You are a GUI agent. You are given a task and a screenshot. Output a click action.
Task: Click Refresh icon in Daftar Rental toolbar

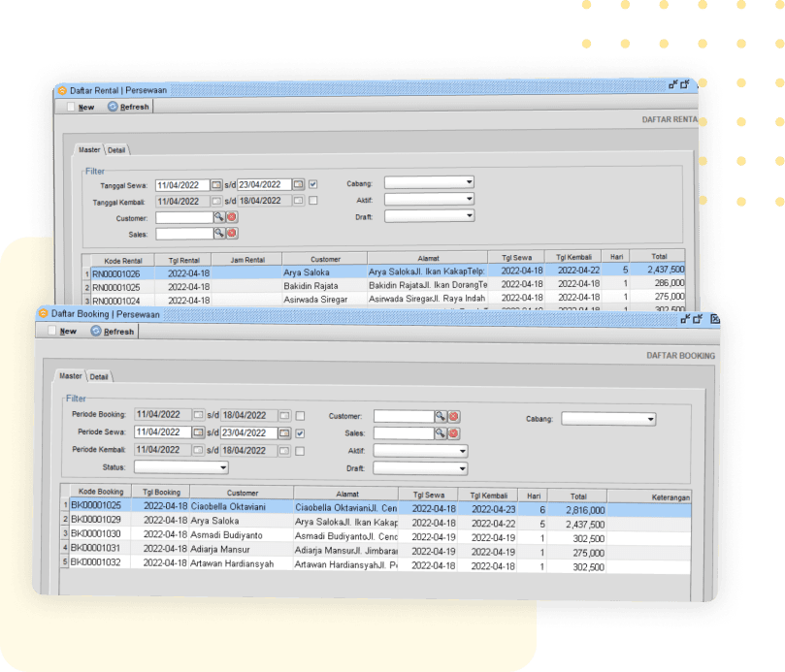(x=113, y=107)
